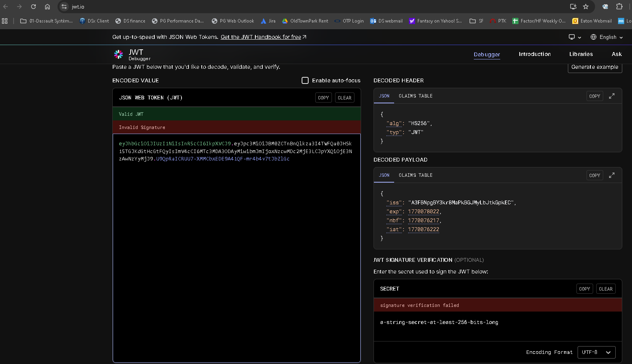This screenshot has width=632, height=364.
Task: Open the English language dropdown
Action: click(607, 37)
